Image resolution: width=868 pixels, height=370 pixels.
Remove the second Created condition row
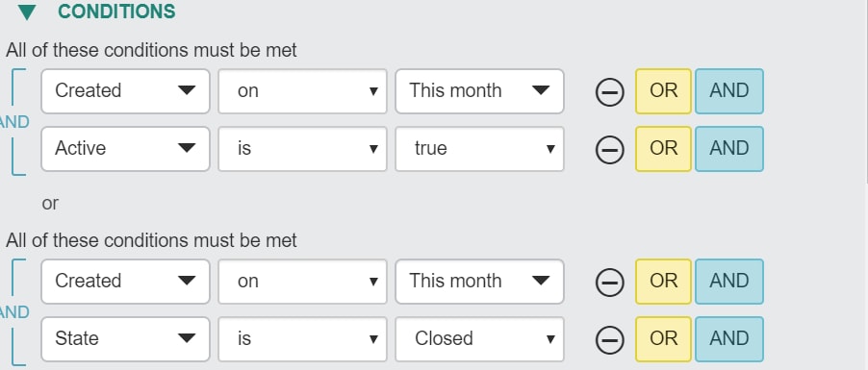coord(609,282)
